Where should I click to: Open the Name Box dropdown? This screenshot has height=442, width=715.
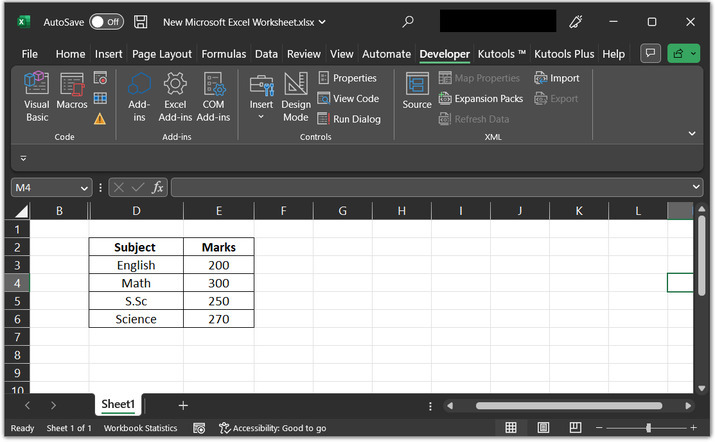pos(84,187)
